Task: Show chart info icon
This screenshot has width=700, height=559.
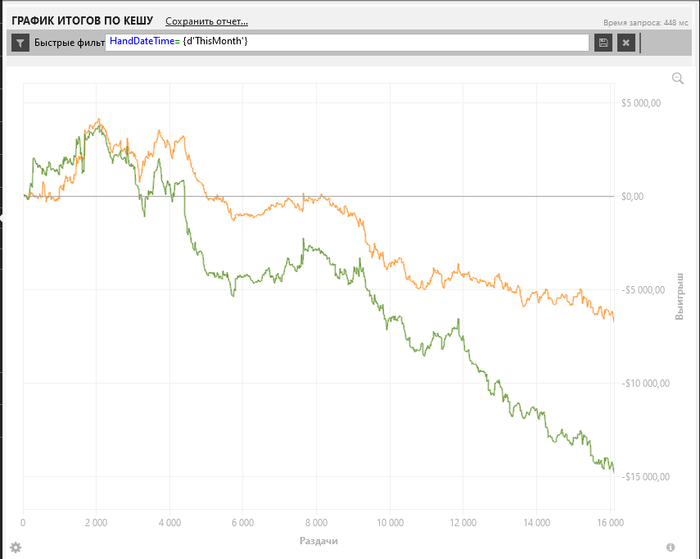Action: tap(671, 547)
